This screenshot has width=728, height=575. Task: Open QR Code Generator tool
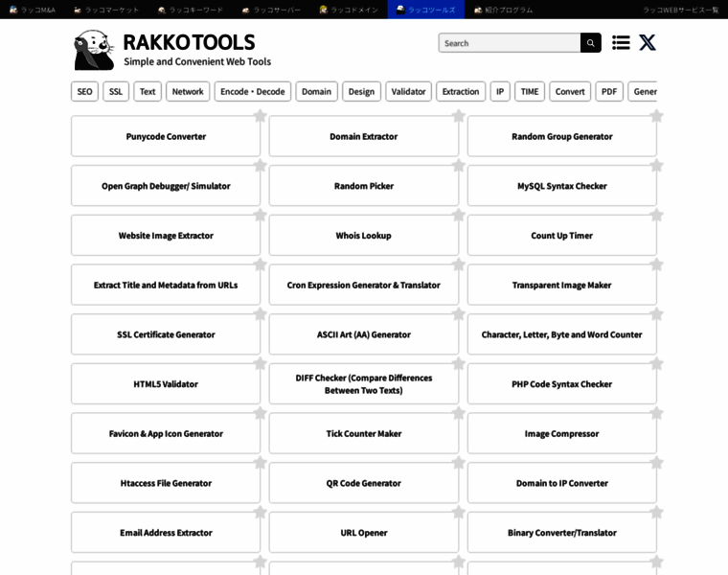click(x=364, y=483)
